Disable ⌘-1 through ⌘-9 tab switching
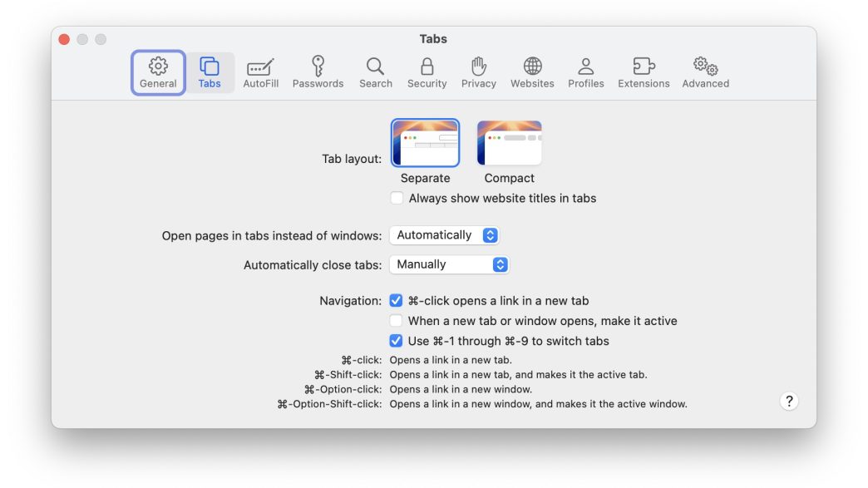The width and height of the screenshot is (868, 488). (x=397, y=341)
